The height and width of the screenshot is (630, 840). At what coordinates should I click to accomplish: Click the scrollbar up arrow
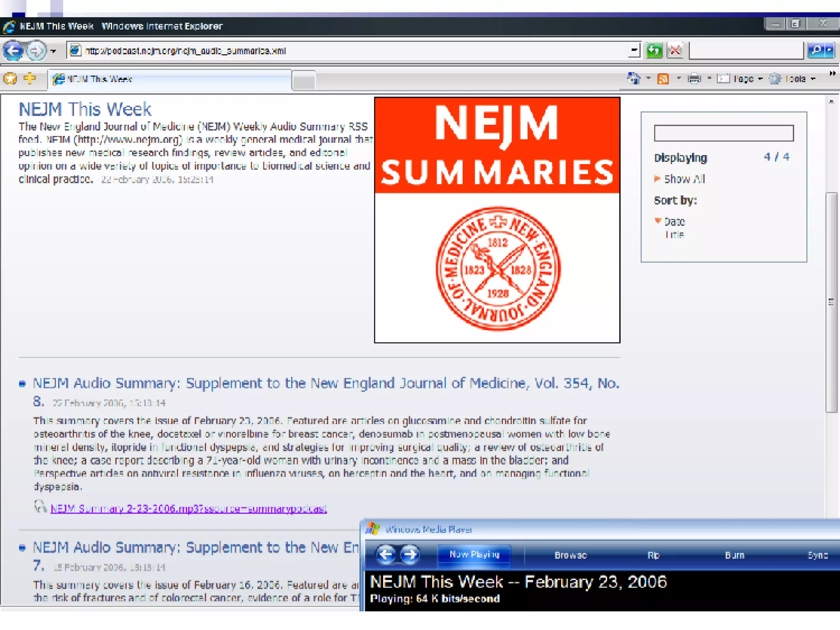[831, 102]
